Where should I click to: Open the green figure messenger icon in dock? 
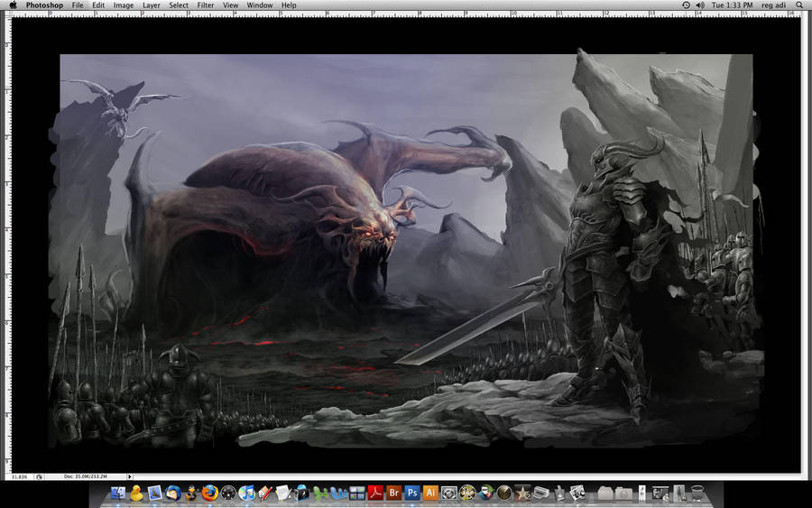point(320,493)
